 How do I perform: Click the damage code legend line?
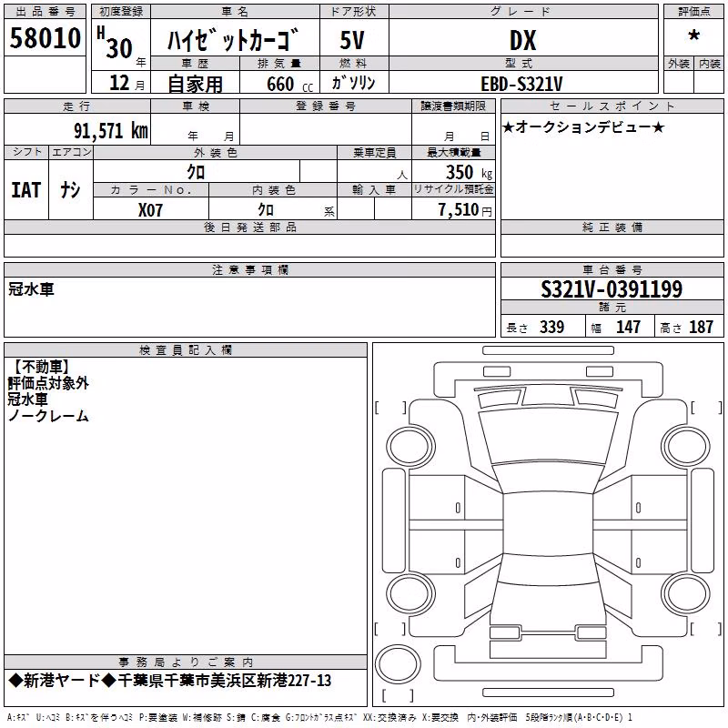[320, 717]
